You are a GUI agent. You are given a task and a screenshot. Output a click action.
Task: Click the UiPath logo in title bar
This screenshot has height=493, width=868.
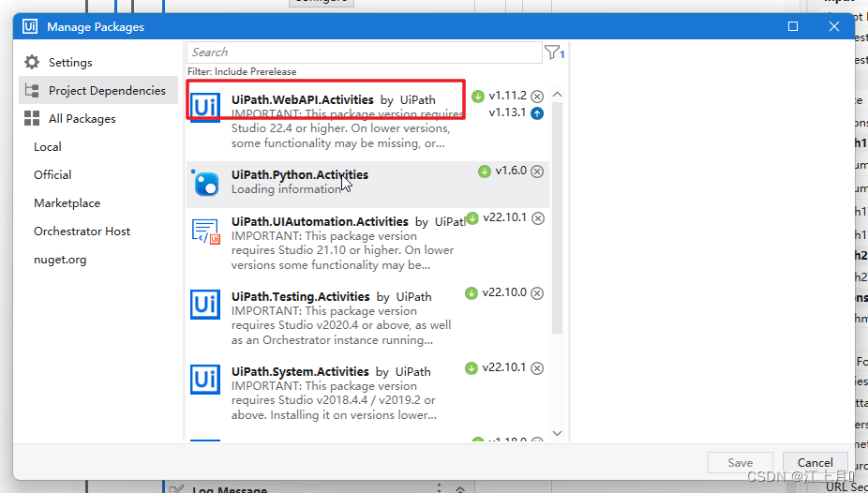[30, 26]
